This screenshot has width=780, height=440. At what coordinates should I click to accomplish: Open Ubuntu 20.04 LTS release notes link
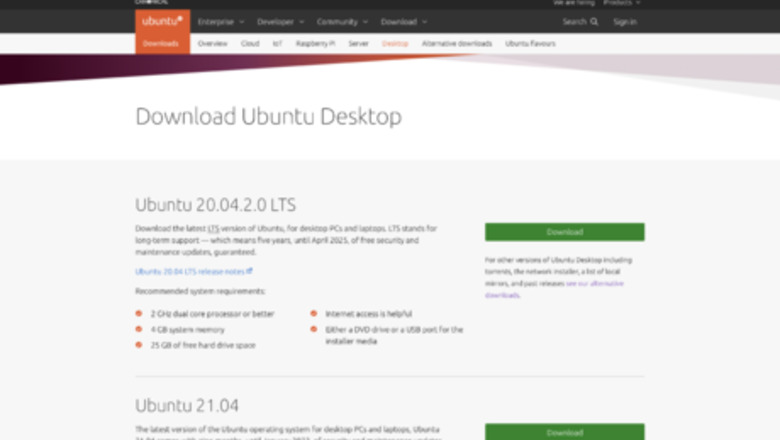194,271
